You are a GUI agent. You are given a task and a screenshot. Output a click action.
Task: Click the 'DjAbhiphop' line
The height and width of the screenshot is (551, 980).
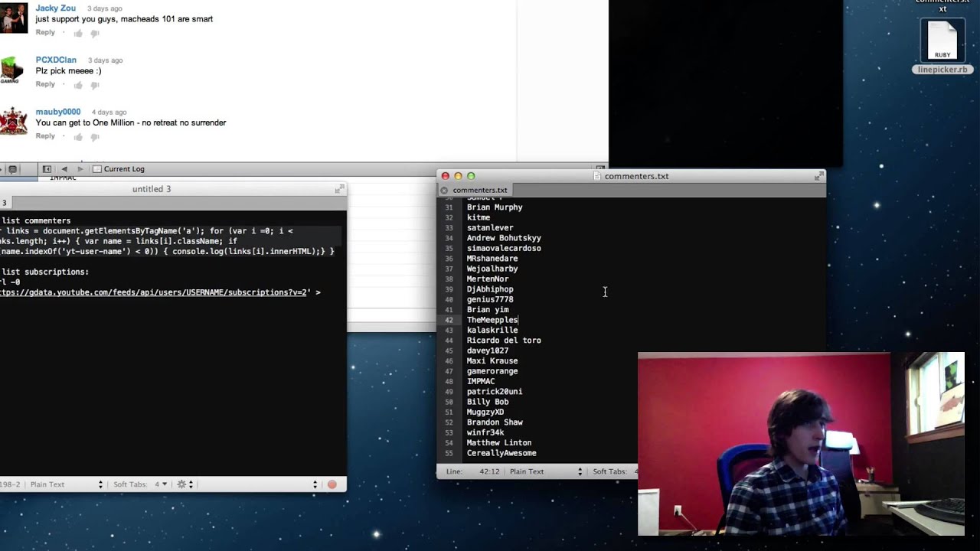click(490, 289)
